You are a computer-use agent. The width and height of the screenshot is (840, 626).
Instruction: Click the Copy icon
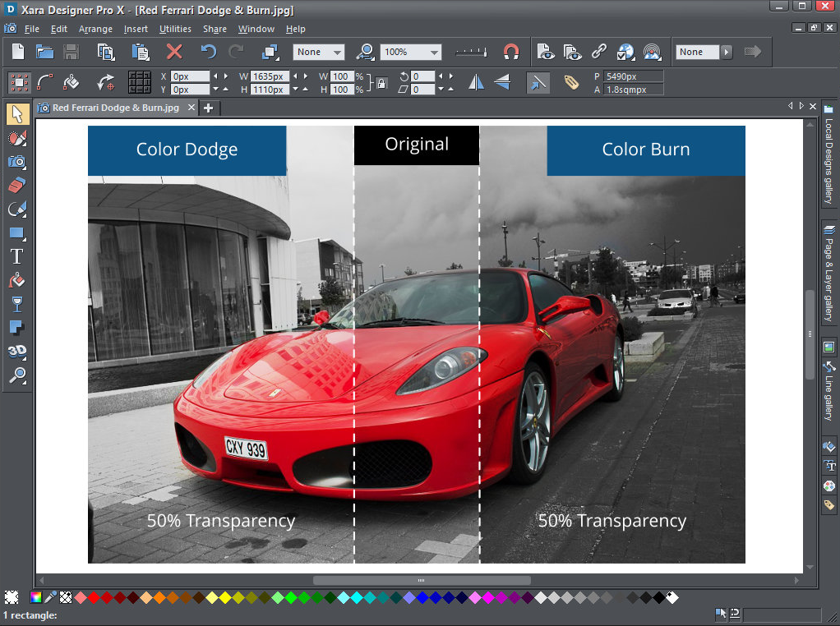[x=106, y=52]
